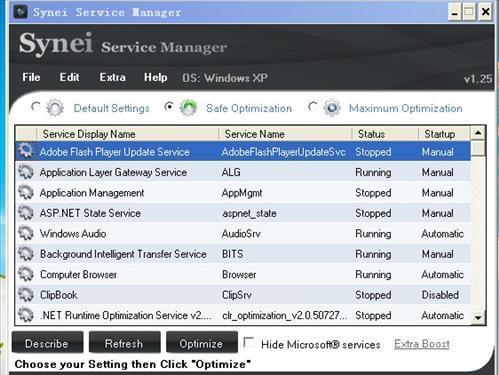Image resolution: width=499 pixels, height=375 pixels.
Task: Select the Background Intelligent Transfer Service row
Action: (x=243, y=254)
